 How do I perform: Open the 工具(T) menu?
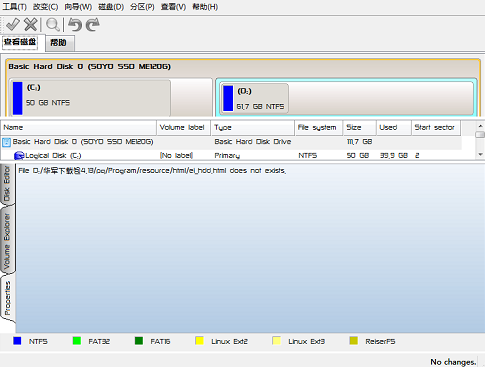pyautogui.click(x=14, y=7)
